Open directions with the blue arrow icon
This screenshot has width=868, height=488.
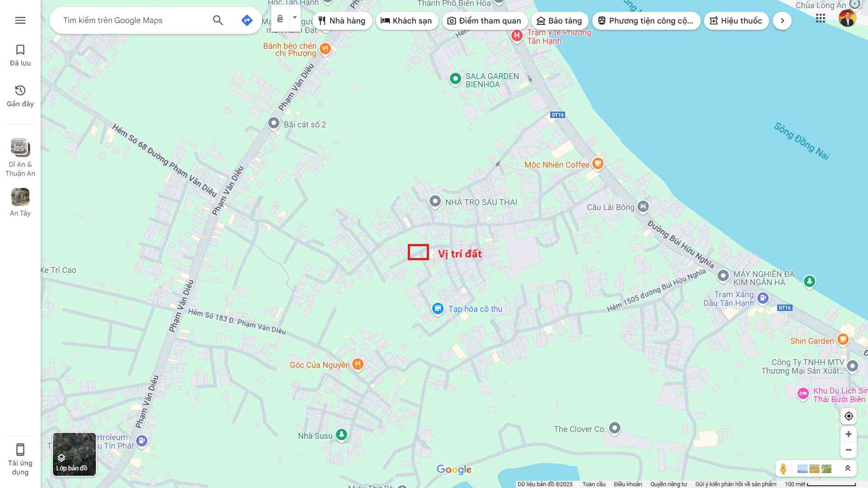coord(247,20)
